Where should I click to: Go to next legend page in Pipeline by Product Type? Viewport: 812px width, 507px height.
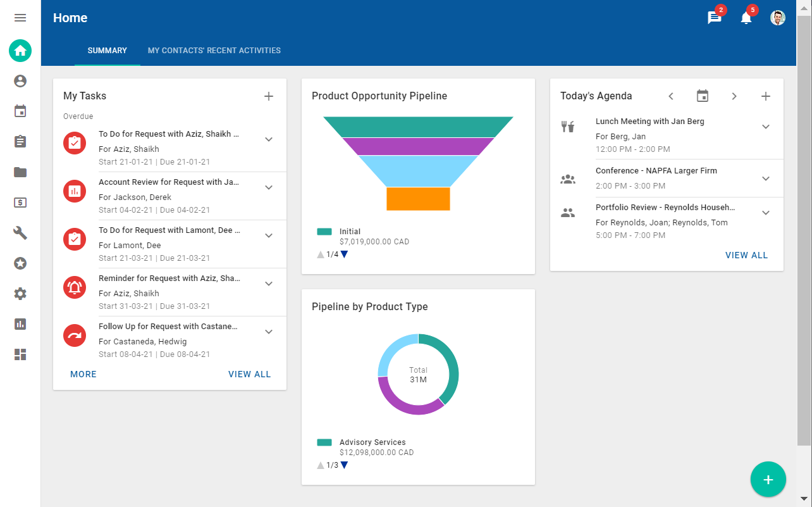345,465
